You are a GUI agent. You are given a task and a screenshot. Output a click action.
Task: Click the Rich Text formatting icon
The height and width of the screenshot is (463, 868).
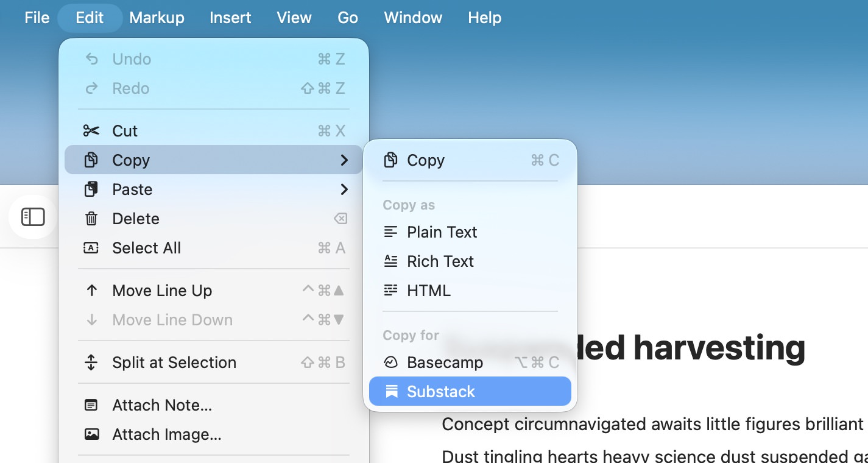tap(390, 261)
